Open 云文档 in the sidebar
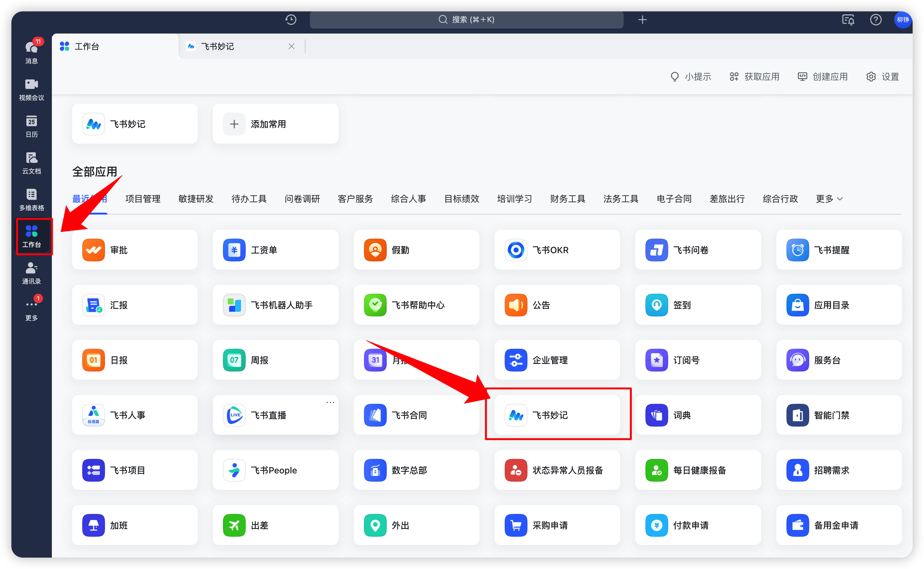 [32, 163]
